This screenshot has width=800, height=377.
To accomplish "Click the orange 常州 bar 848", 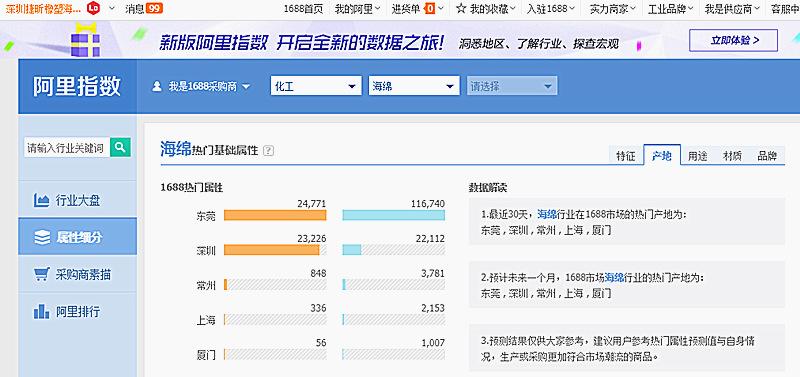I will tap(226, 285).
